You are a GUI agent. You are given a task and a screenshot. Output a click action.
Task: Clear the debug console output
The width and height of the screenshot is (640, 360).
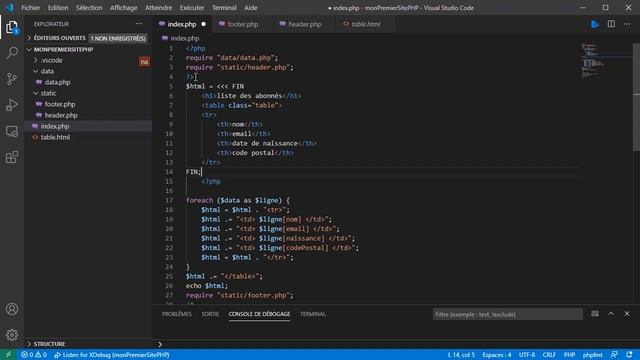[595, 313]
